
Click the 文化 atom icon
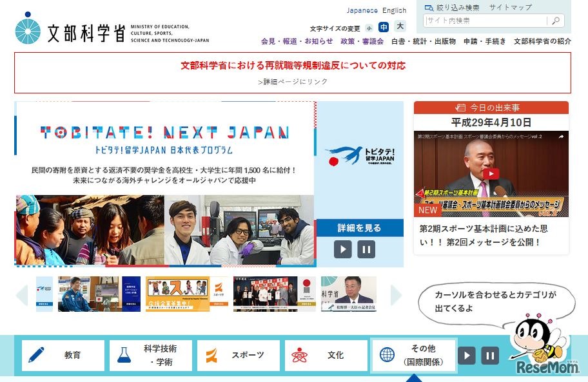[x=299, y=355]
